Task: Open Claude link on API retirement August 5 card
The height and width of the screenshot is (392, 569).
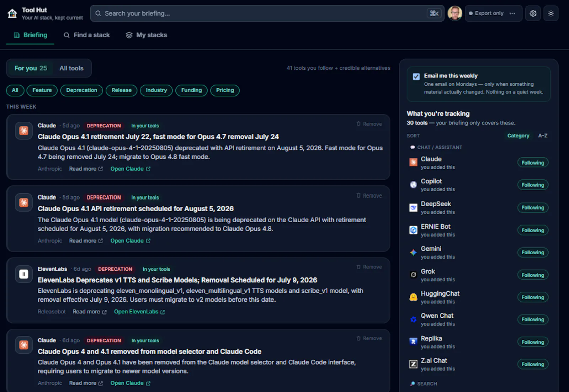Action: click(x=131, y=241)
